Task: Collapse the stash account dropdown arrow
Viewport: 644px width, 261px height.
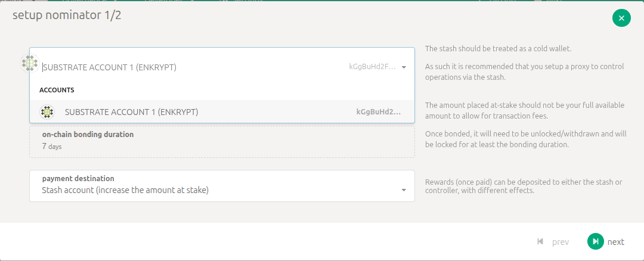Action: pyautogui.click(x=404, y=67)
